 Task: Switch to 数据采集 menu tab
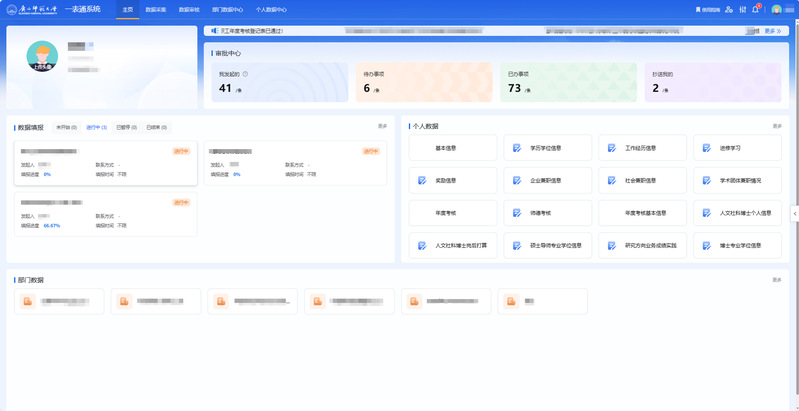(x=157, y=9)
